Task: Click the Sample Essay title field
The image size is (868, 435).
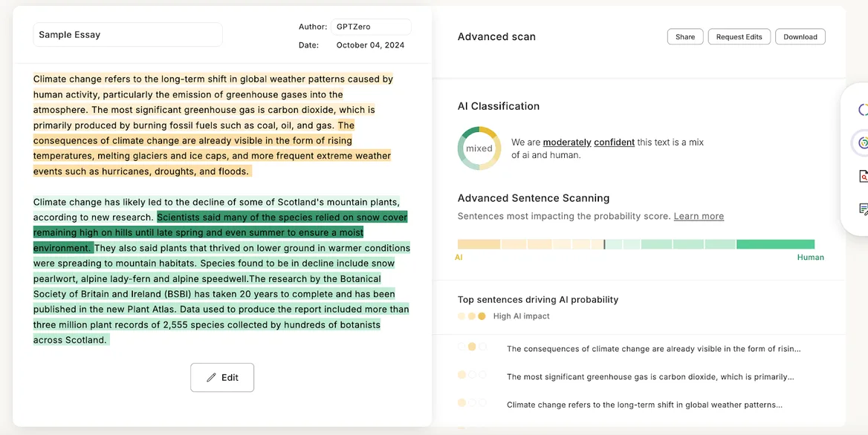Action: pos(128,34)
